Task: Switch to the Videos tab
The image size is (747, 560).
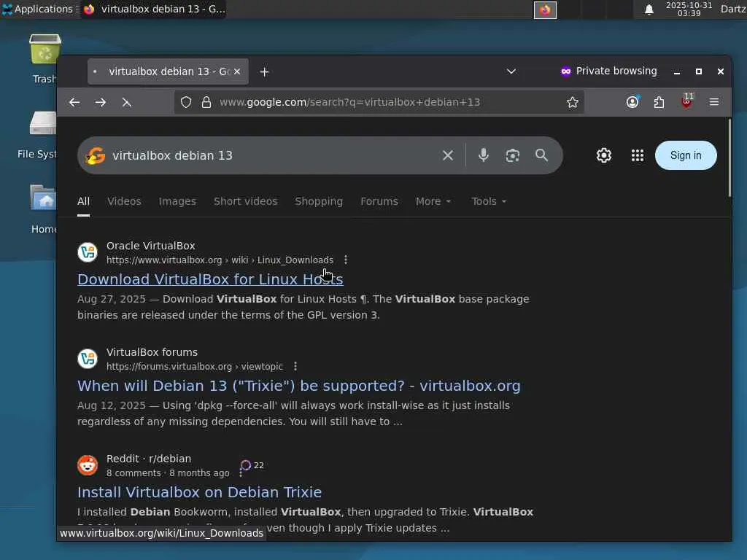Action: (124, 201)
